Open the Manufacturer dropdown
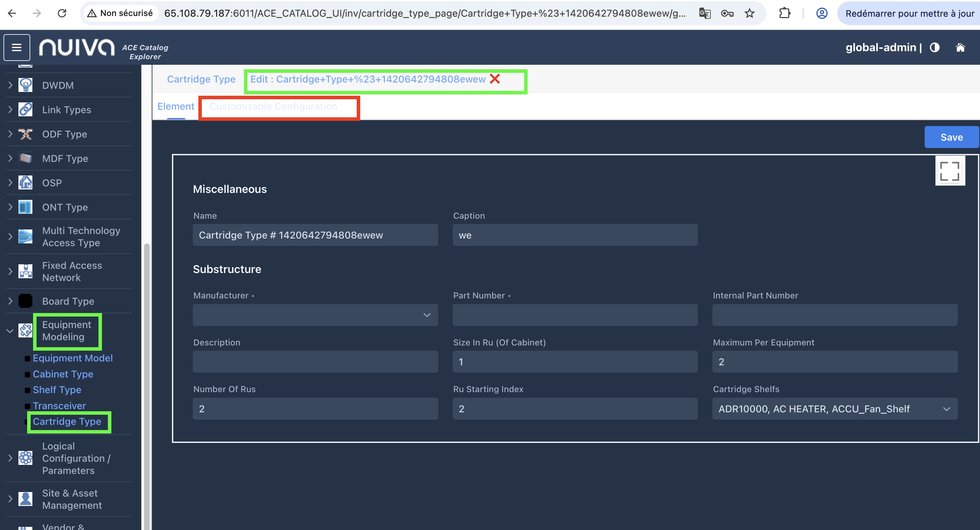The image size is (980, 530). tap(315, 315)
